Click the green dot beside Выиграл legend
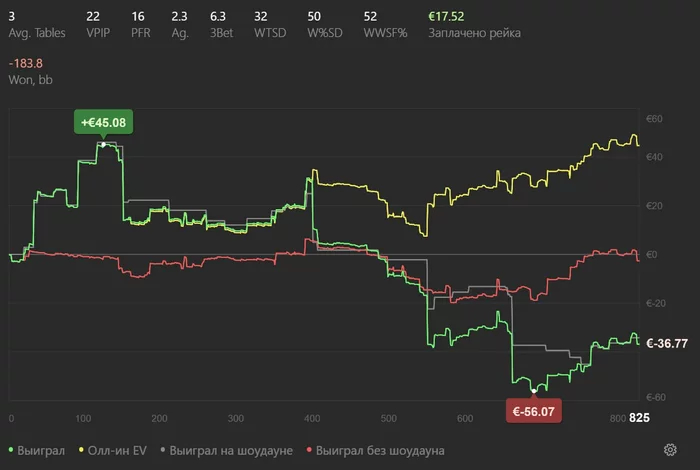The image size is (700, 470). 10,451
